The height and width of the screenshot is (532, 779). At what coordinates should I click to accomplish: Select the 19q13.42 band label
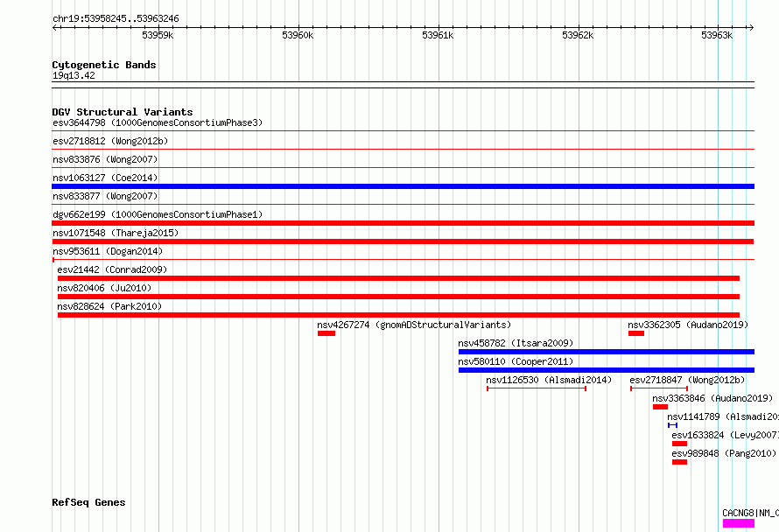(74, 75)
